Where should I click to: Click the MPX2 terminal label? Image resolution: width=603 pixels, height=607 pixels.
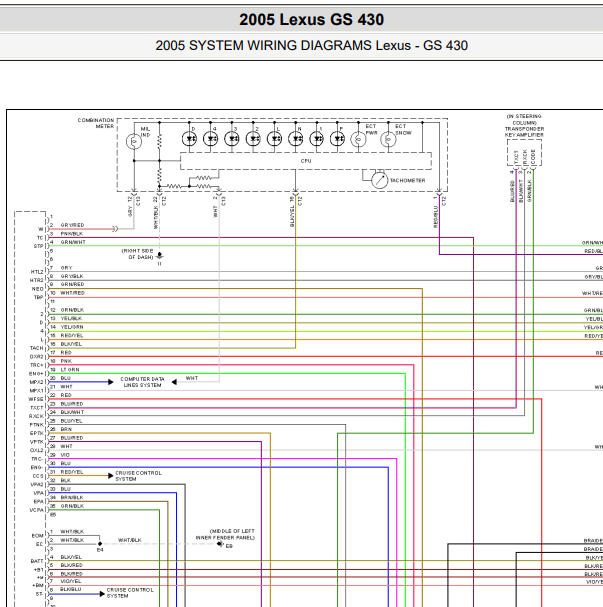pyautogui.click(x=37, y=382)
